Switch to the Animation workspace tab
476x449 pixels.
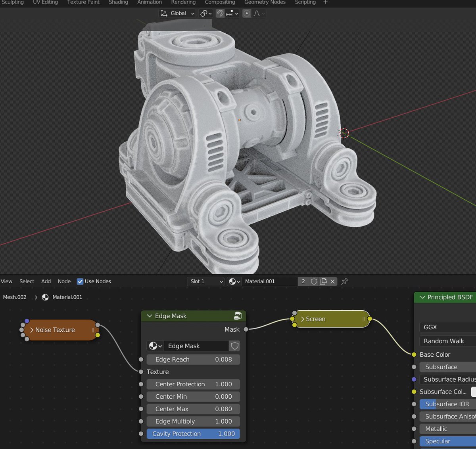coord(150,2)
